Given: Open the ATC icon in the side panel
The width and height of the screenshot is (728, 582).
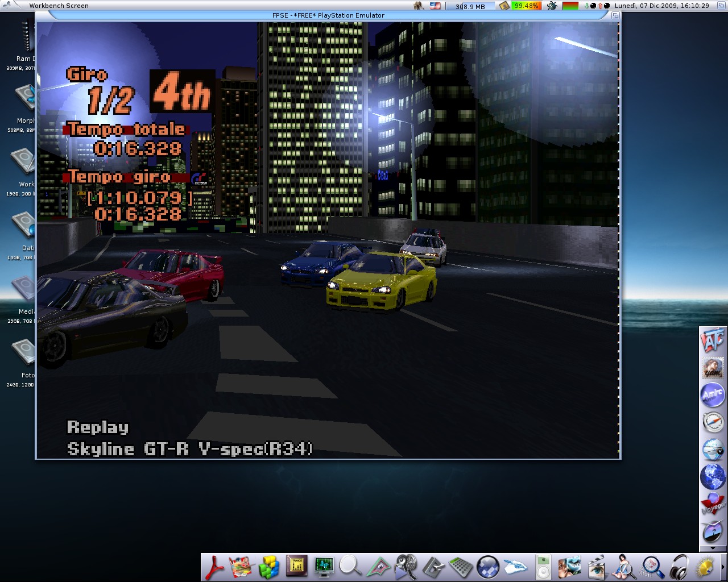Looking at the screenshot, I should click(x=713, y=340).
